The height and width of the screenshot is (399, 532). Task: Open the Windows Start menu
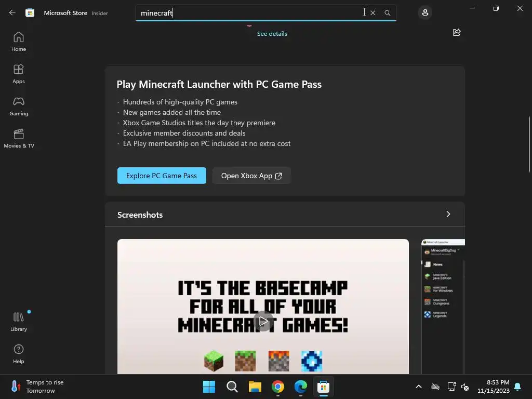pos(209,387)
